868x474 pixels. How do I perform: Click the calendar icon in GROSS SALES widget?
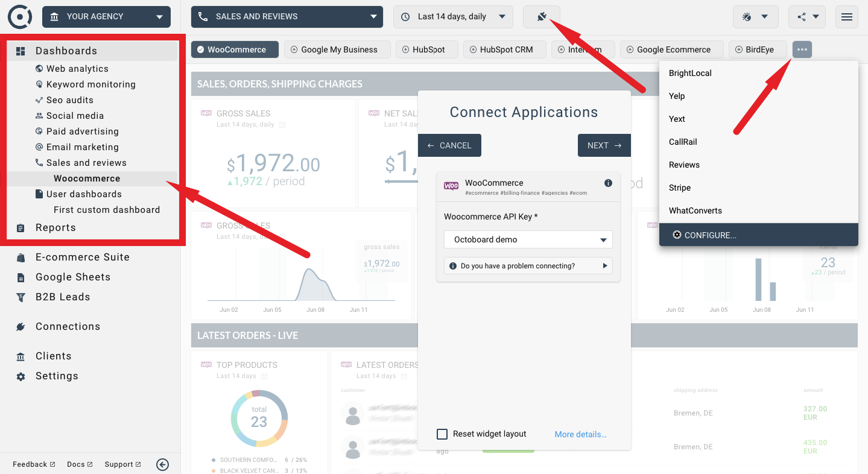[x=282, y=125]
